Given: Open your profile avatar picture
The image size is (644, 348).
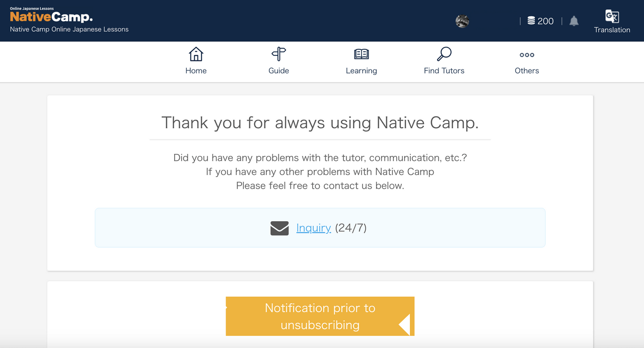Looking at the screenshot, I should pos(462,21).
